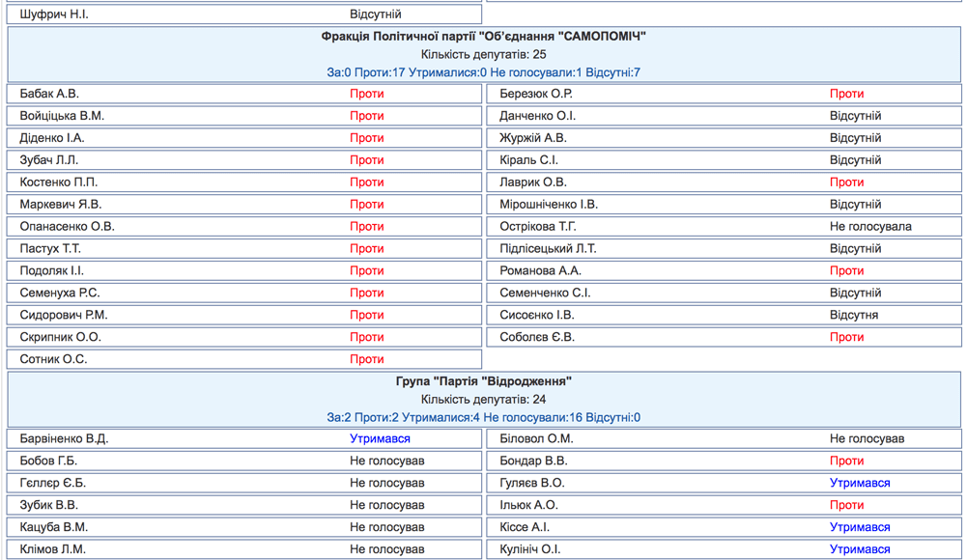Screen dimensions: 966x560
Task: Select the "Проти" vote of Бондар В.В.
Action: [x=846, y=461]
